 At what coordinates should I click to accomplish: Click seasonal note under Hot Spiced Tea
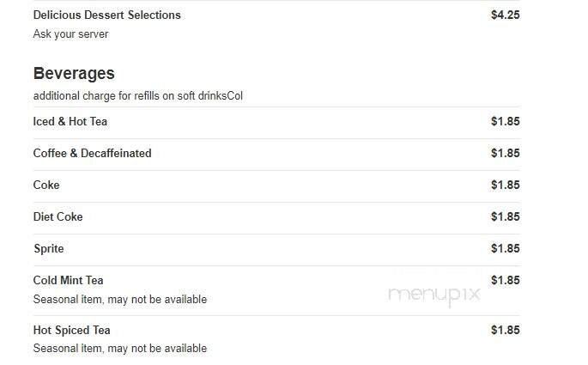click(x=119, y=349)
